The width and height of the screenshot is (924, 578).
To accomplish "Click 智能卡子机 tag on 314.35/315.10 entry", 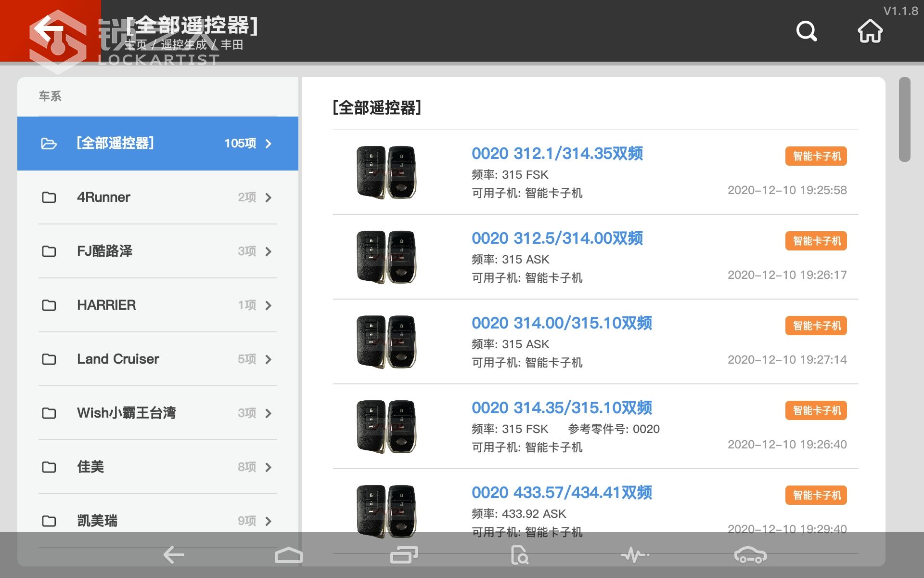I will coord(816,410).
